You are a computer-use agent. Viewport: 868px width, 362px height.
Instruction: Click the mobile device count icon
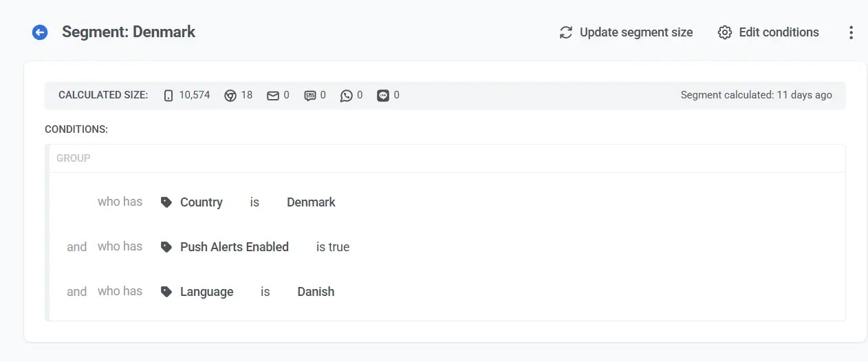169,96
